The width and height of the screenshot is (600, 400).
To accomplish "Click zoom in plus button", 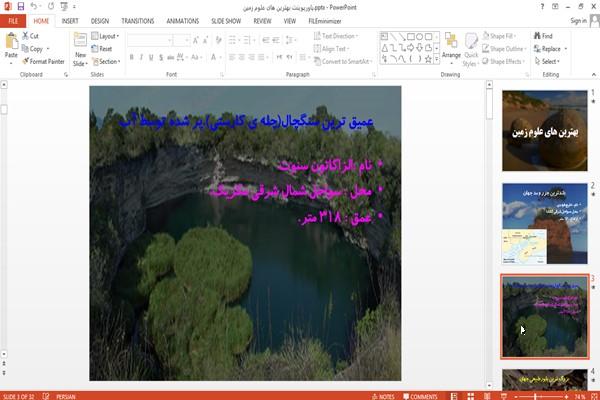I will tap(566, 397).
